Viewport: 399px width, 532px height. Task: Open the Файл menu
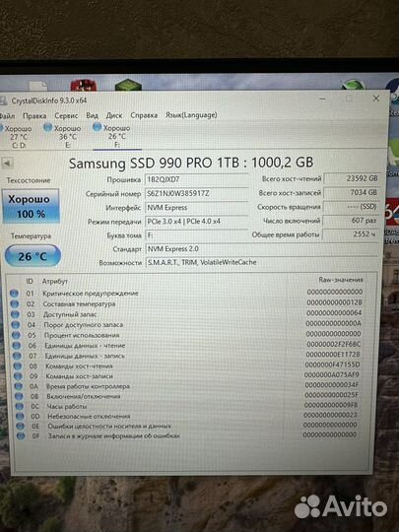7,116
